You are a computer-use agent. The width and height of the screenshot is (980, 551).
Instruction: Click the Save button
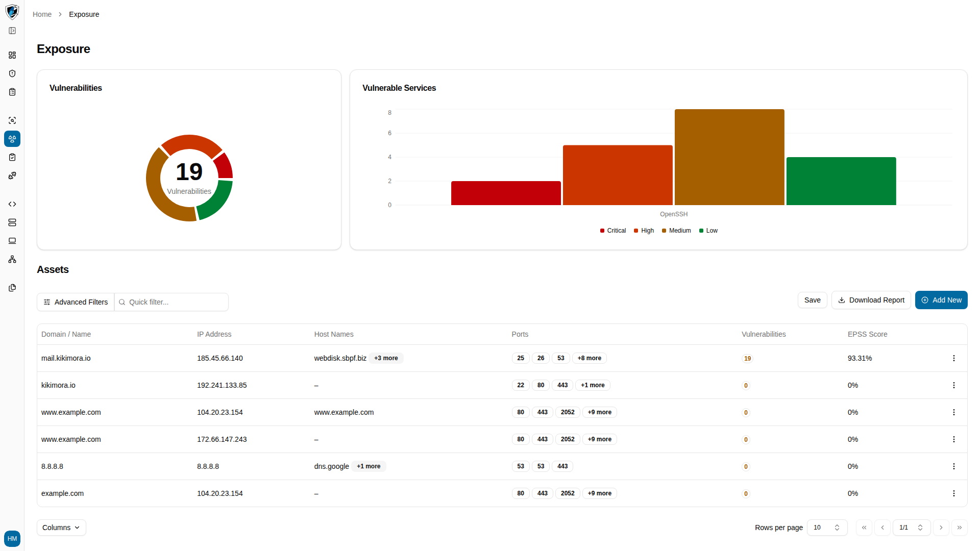pos(812,300)
